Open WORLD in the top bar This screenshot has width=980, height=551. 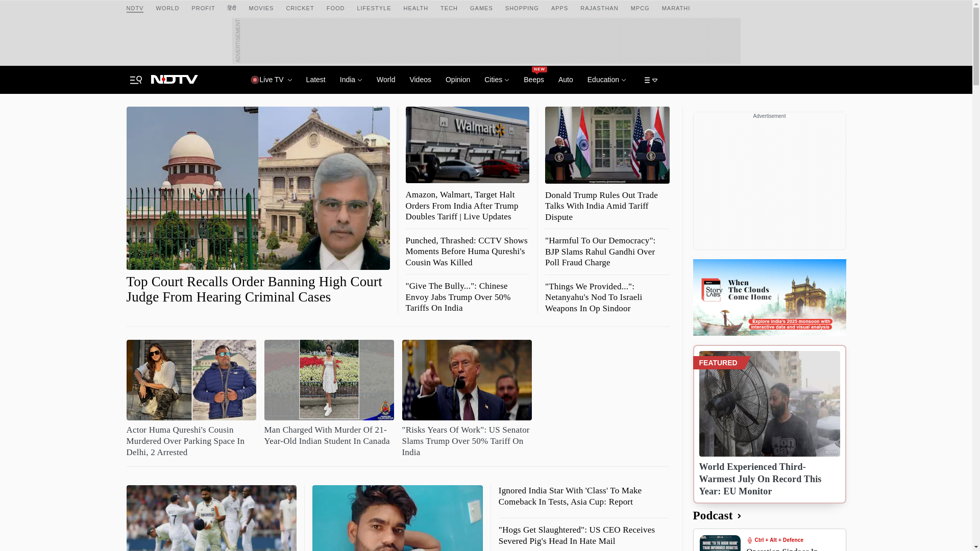pyautogui.click(x=167, y=9)
